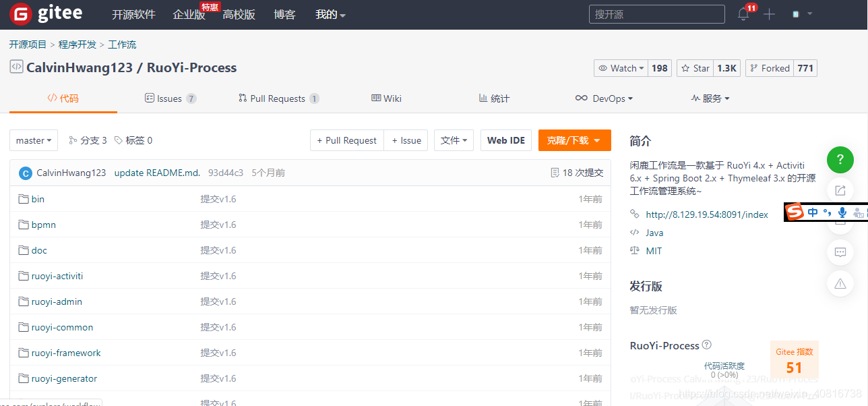
Task: Click the Java language label
Action: coord(654,233)
